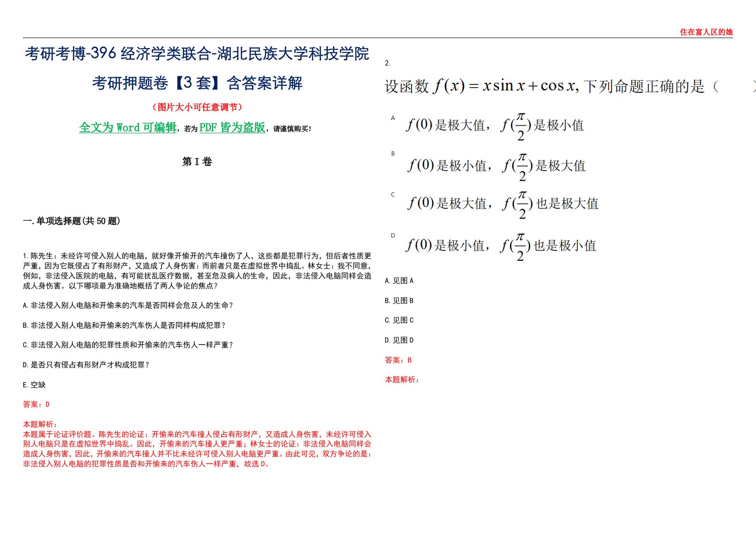
Task: Open the green link PDF皆为盗版
Action: [232, 128]
